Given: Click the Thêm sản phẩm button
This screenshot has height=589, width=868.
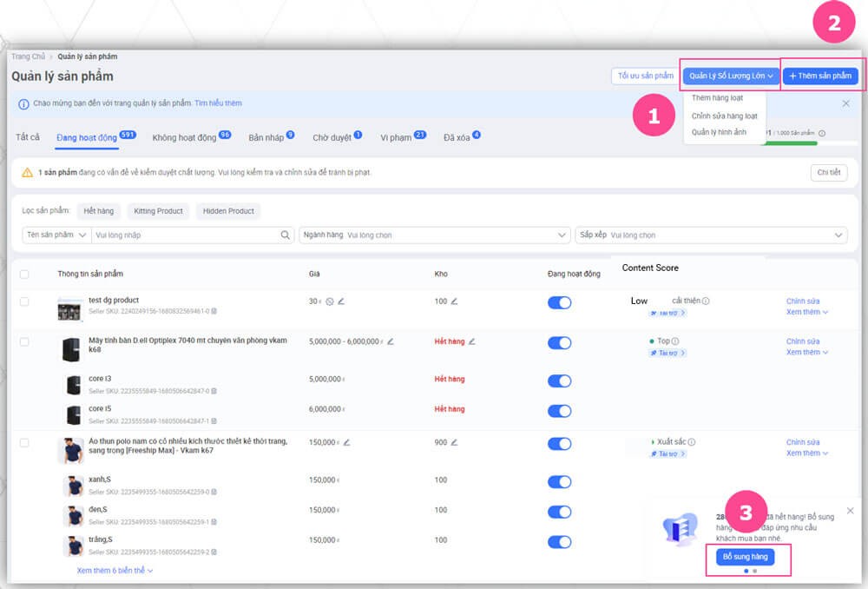Looking at the screenshot, I should click(820, 76).
